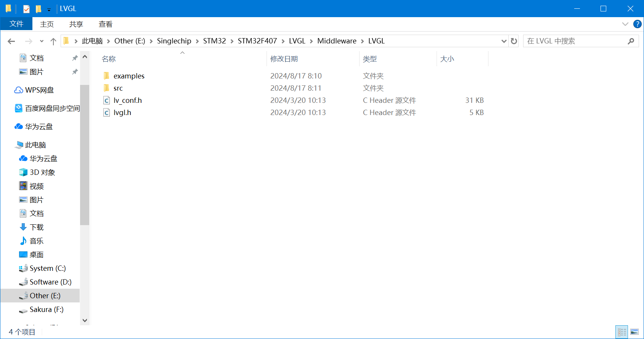Click the 2024/8/17 8:11 date cell
The image size is (644, 339).
(x=296, y=88)
